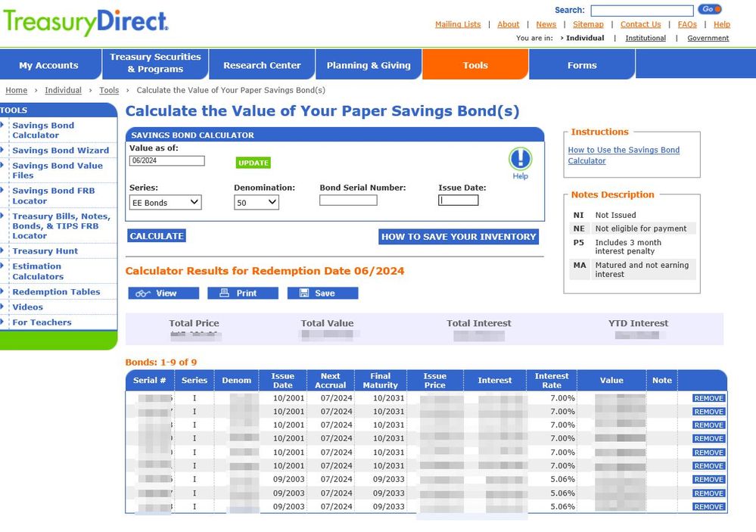Click the View results button
756x532 pixels.
[163, 294]
